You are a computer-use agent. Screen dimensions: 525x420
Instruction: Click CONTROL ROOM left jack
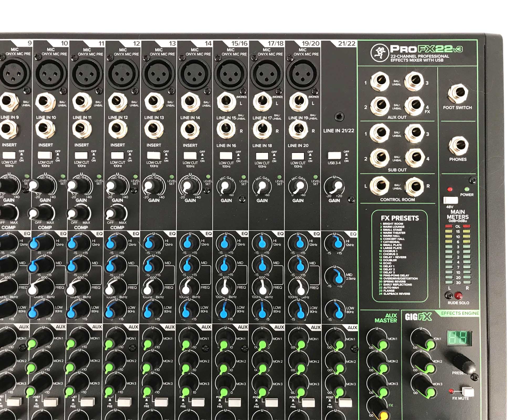click(380, 186)
